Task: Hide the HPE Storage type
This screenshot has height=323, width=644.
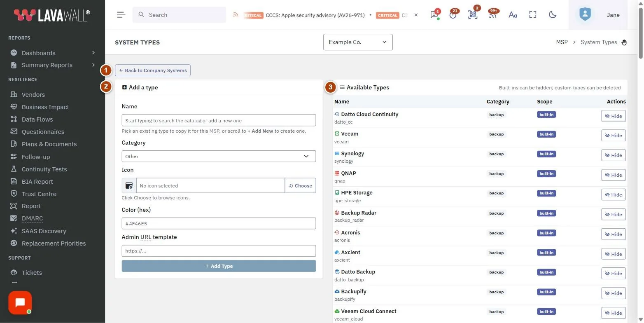Action: 613,195
